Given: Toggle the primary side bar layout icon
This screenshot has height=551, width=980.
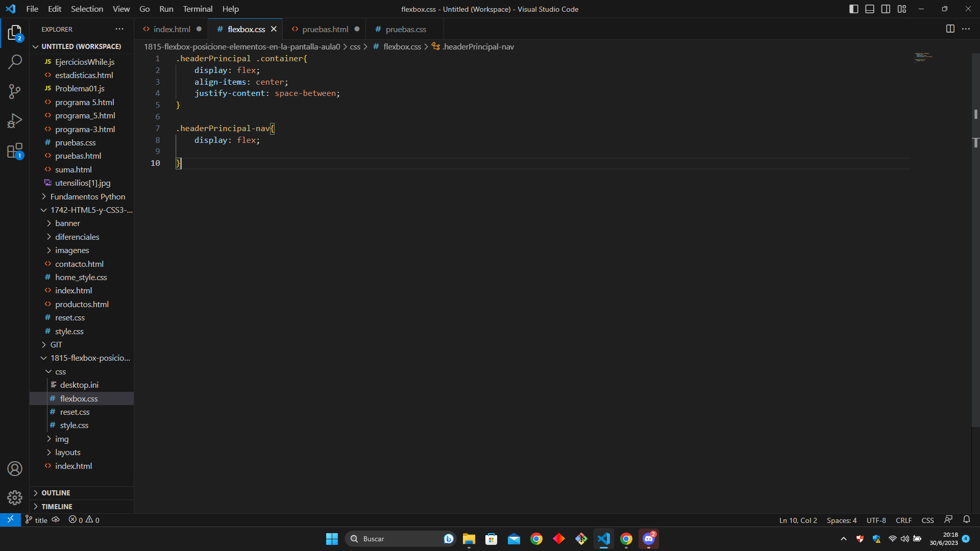Looking at the screenshot, I should 853,9.
